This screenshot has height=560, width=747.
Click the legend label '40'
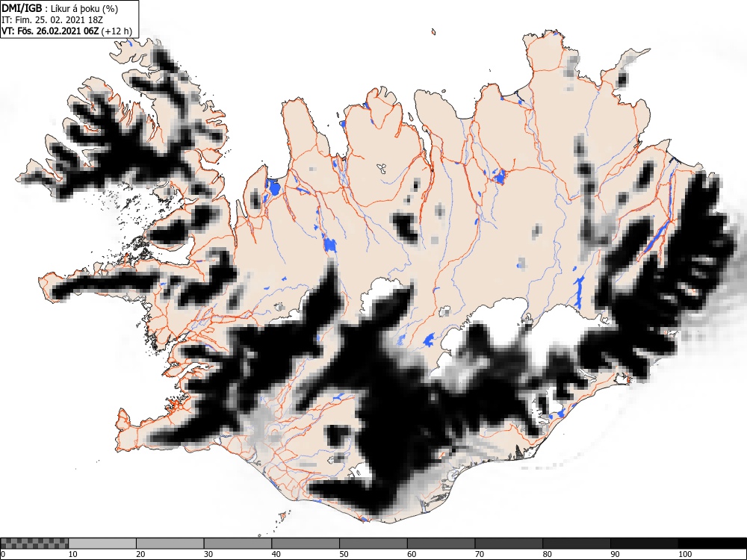[276, 554]
